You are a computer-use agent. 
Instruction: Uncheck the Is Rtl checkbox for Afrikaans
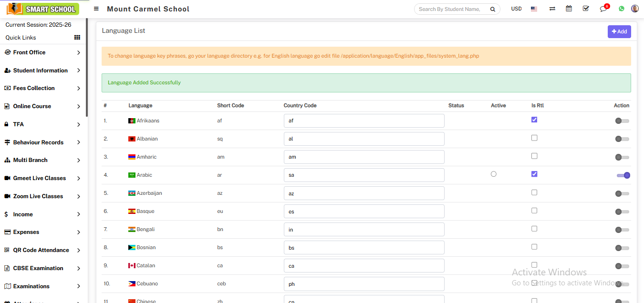[x=534, y=120]
